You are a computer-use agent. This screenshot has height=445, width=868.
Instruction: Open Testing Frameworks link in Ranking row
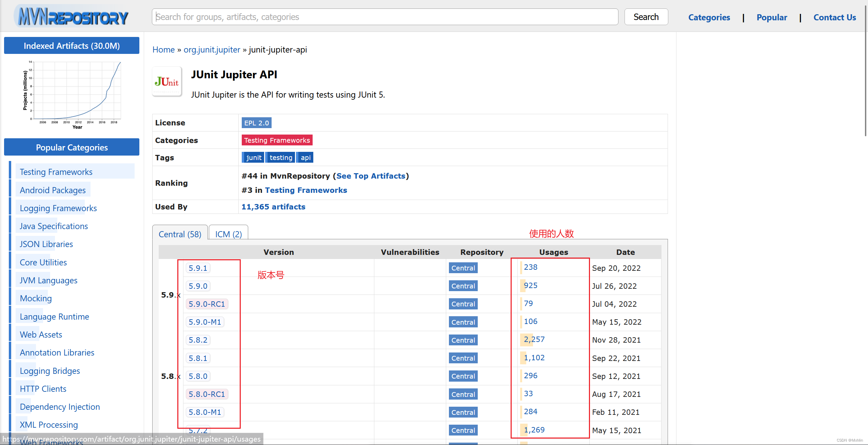pyautogui.click(x=306, y=190)
